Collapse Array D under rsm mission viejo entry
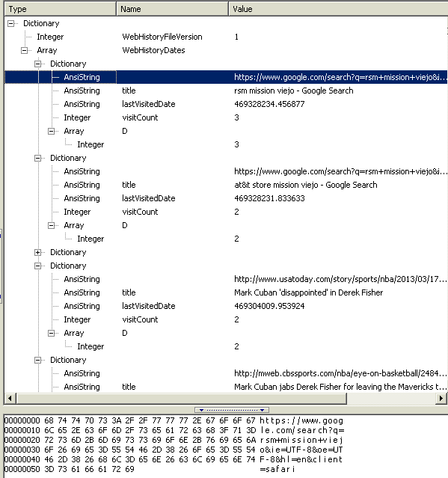This screenshot has height=478, width=448. click(51, 132)
